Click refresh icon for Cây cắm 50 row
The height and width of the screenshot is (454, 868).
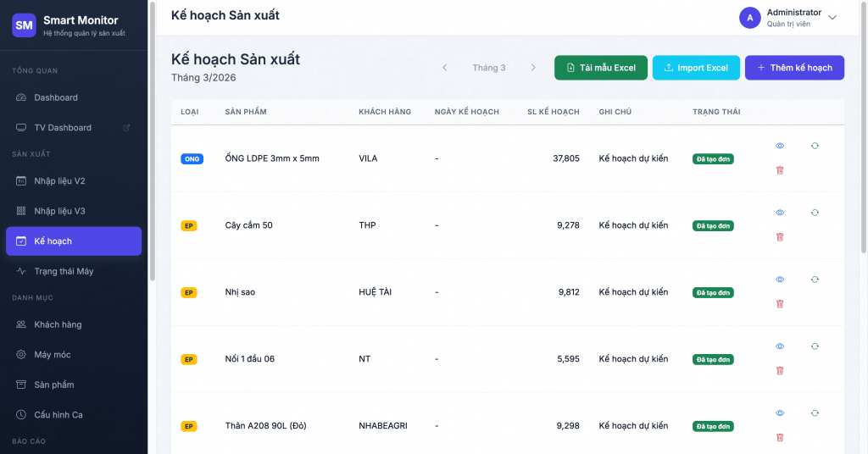click(815, 213)
